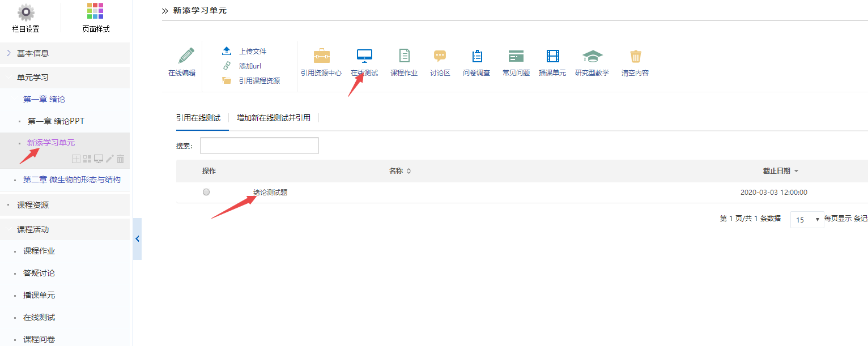
Task: Click the 搜索 input field
Action: point(259,146)
